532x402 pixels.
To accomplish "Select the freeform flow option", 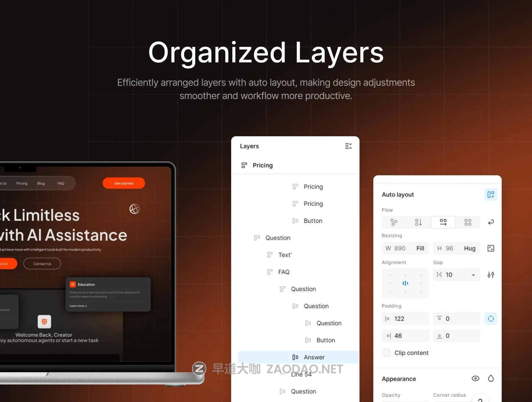I will [394, 222].
